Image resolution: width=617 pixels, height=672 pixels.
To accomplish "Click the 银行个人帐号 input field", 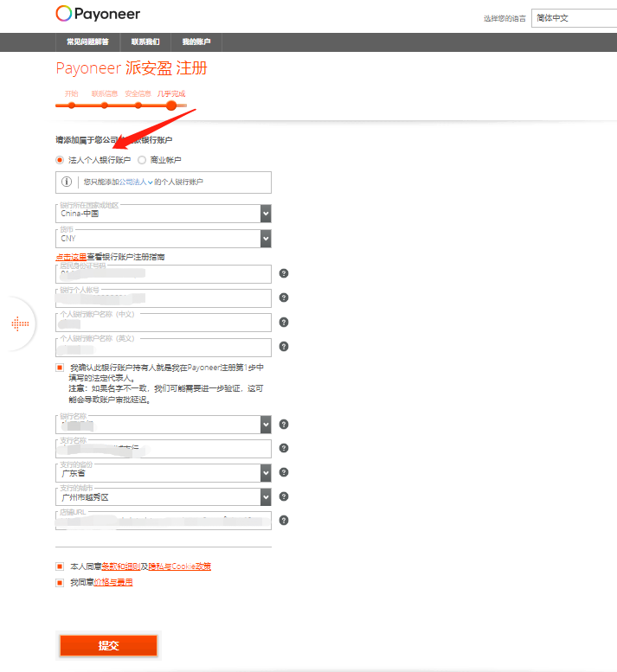I will coord(164,298).
